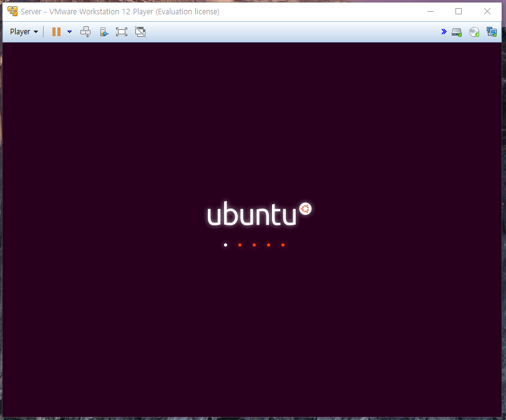Minimize the VMware Player window
Image resolution: width=506 pixels, height=420 pixels.
430,11
